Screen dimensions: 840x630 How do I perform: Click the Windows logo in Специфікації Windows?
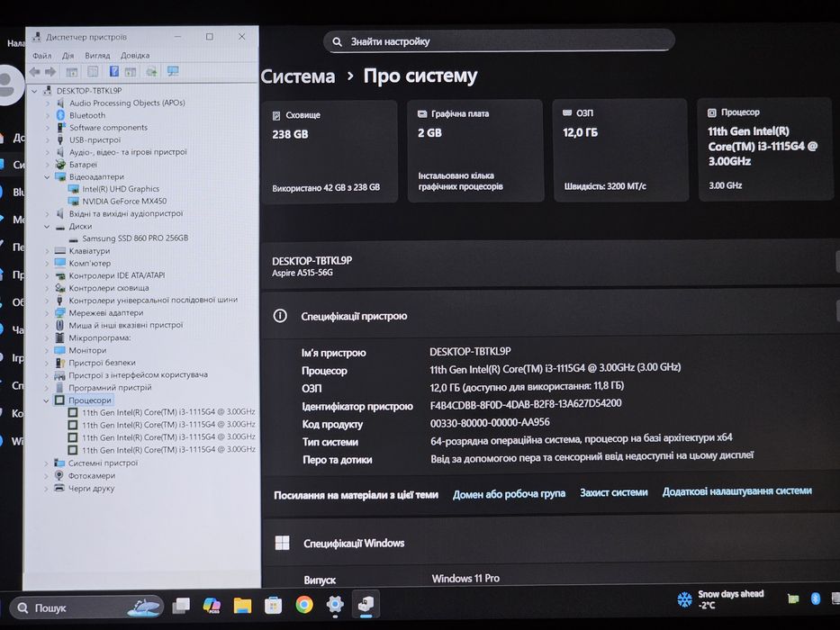282,543
